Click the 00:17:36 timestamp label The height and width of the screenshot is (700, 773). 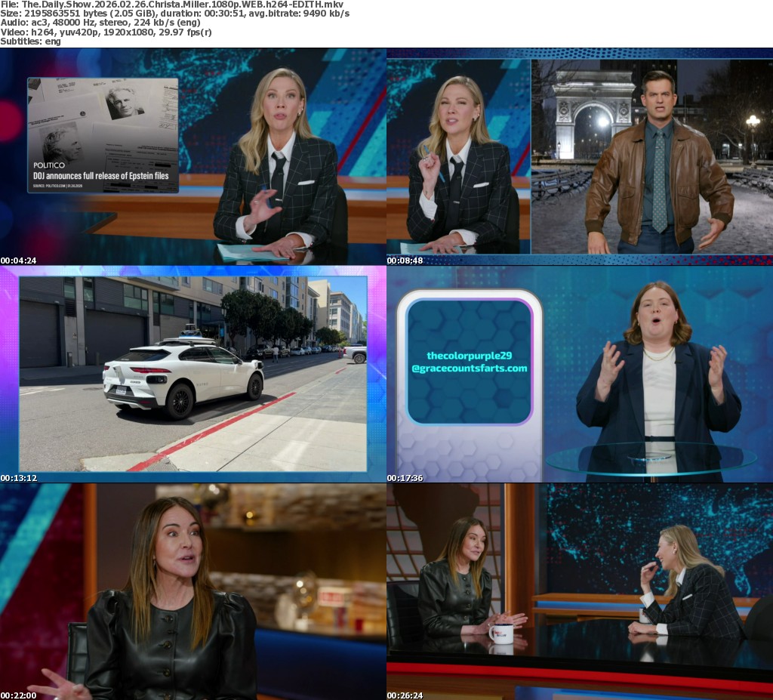(x=405, y=478)
